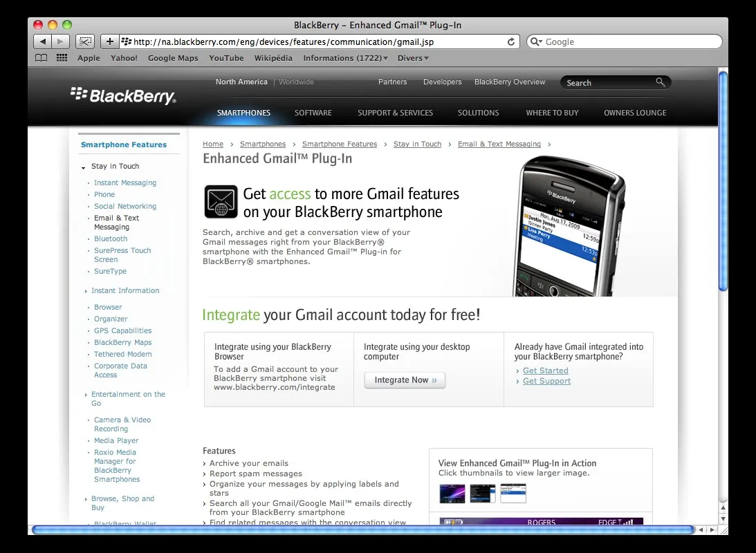Click the Smartphones breadcrumb link
756x553 pixels.
(263, 144)
